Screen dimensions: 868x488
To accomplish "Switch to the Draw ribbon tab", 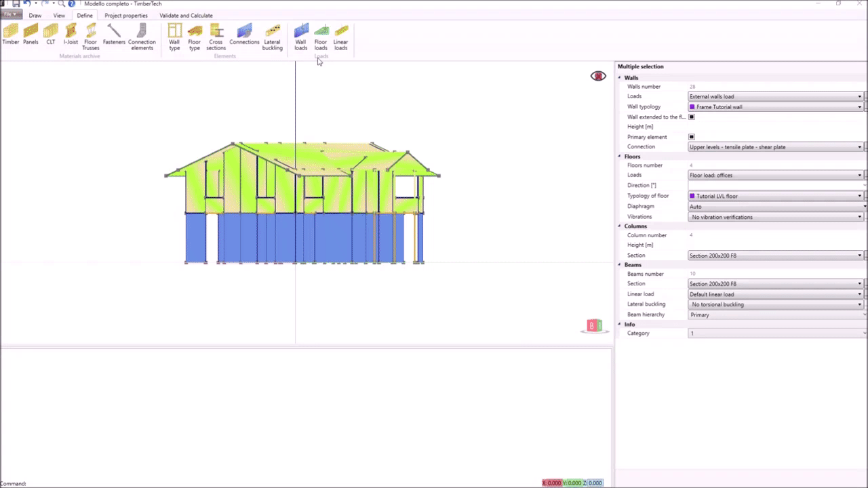I will pyautogui.click(x=35, y=16).
